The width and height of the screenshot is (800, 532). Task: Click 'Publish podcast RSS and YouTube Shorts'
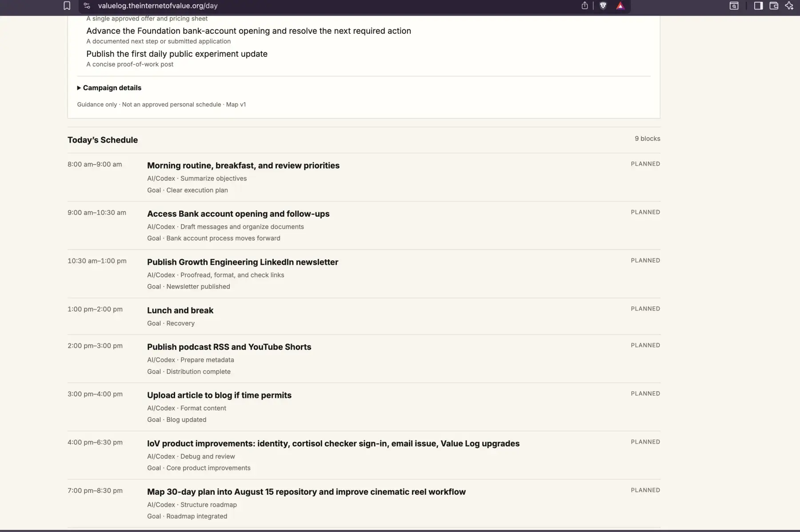[x=229, y=347]
